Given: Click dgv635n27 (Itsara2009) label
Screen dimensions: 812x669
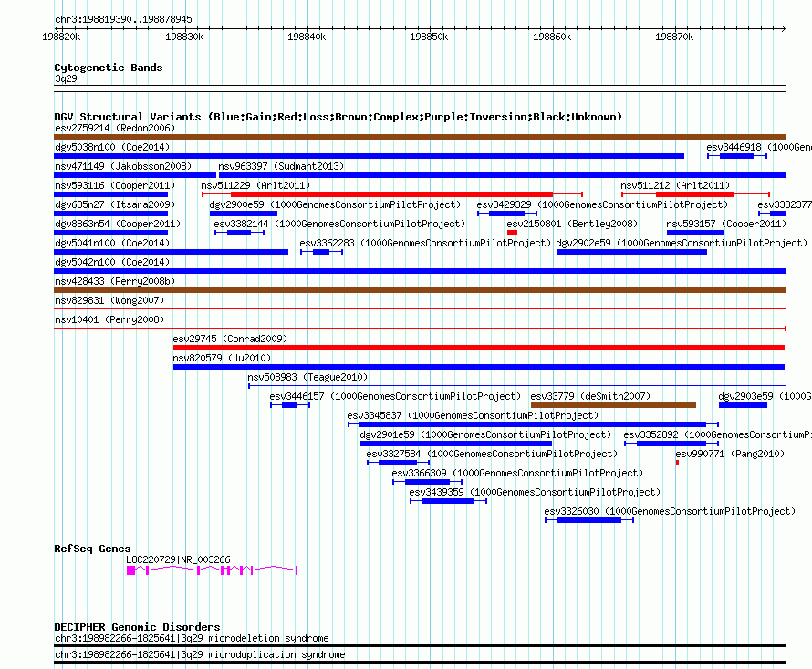Looking at the screenshot, I should [115, 204].
